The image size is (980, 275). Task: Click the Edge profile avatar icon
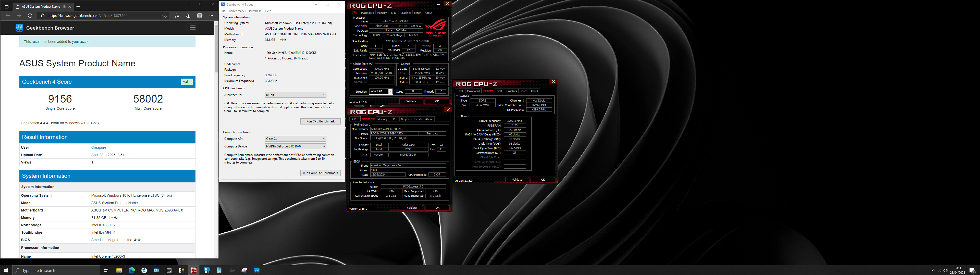coord(199,16)
